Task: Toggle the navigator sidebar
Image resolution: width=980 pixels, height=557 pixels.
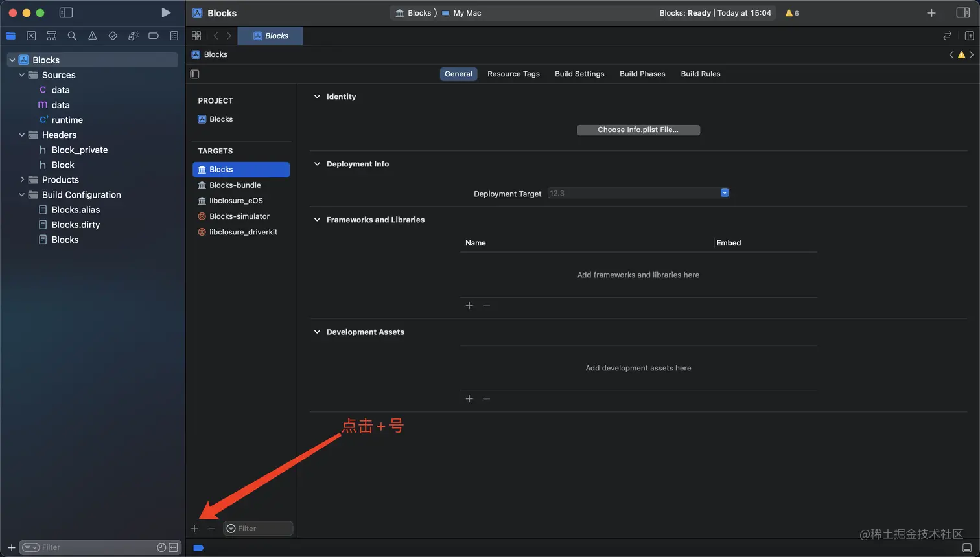Action: [x=66, y=12]
